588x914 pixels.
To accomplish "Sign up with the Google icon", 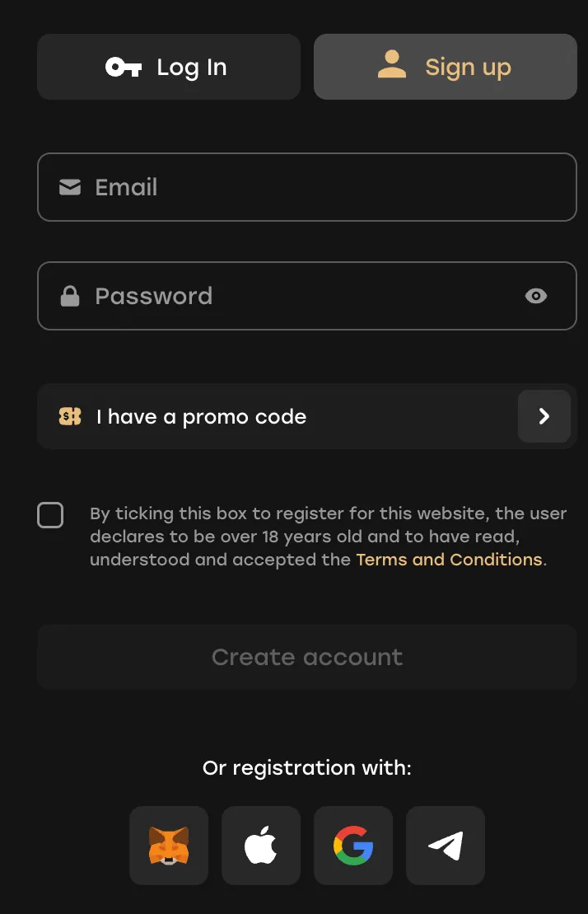I will [x=352, y=845].
